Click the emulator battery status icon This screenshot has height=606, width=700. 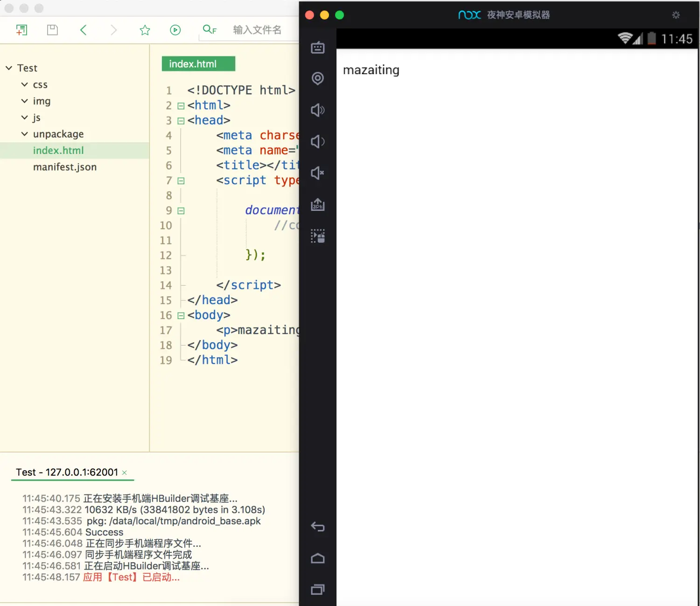(652, 38)
